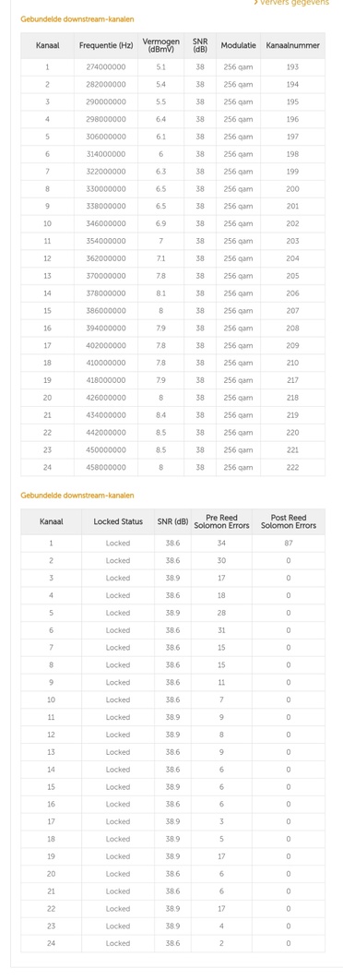Click channel number 222 cell
343x980 pixels.
click(x=292, y=467)
